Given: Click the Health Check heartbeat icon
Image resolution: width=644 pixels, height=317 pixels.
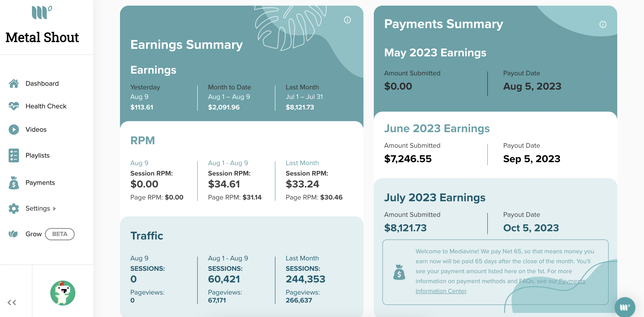Looking at the screenshot, I should tap(14, 106).
